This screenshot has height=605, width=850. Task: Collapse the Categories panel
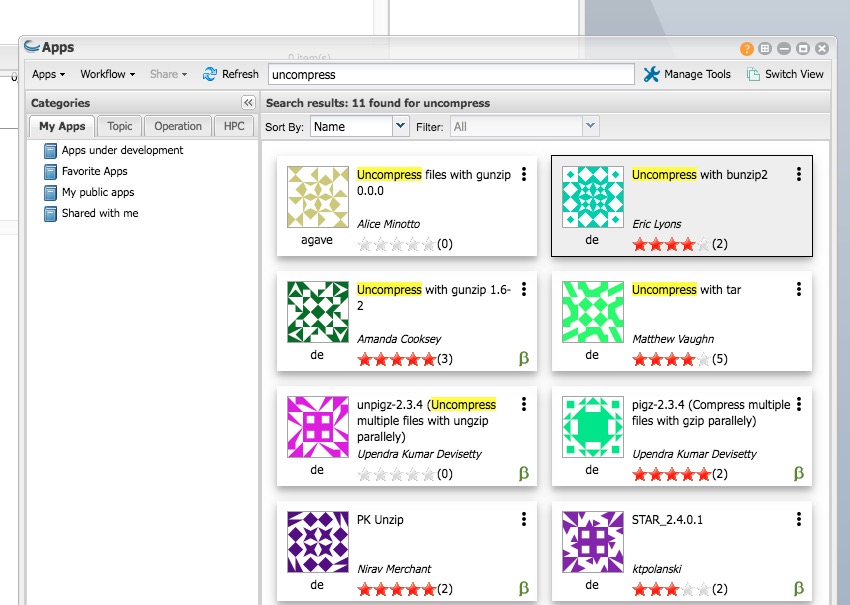[x=248, y=102]
